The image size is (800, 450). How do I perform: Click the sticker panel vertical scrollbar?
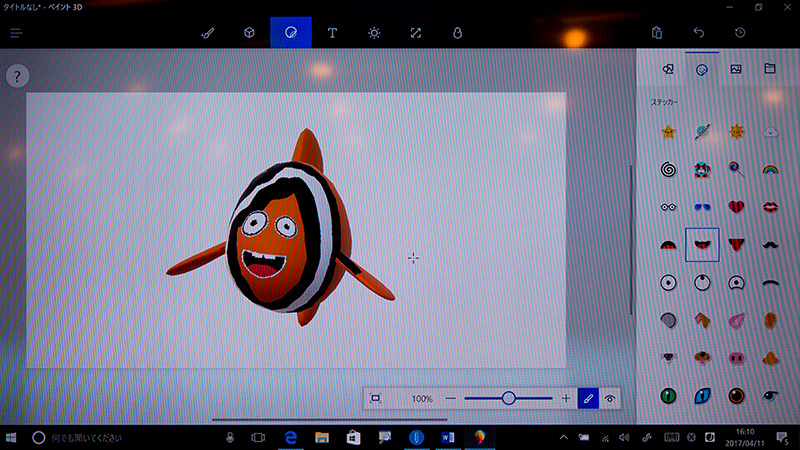[x=632, y=240]
